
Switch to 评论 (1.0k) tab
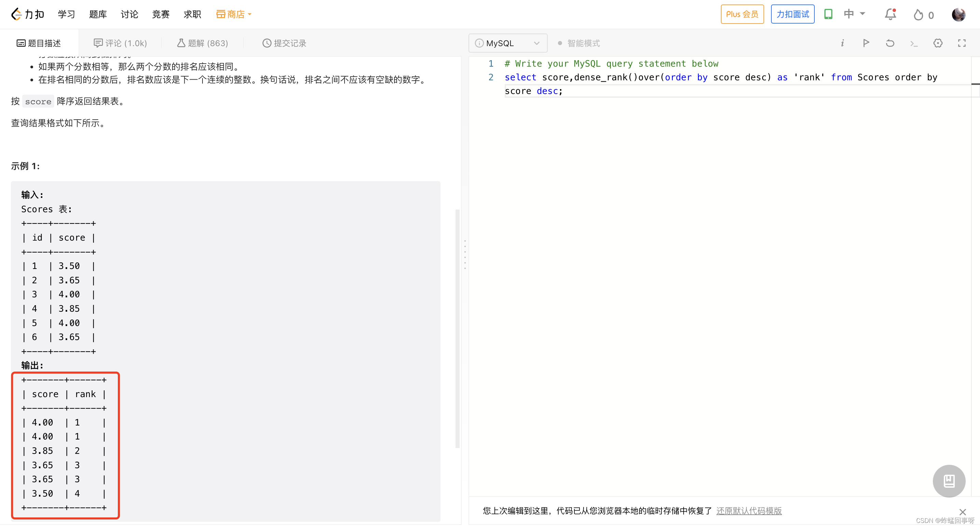[120, 43]
